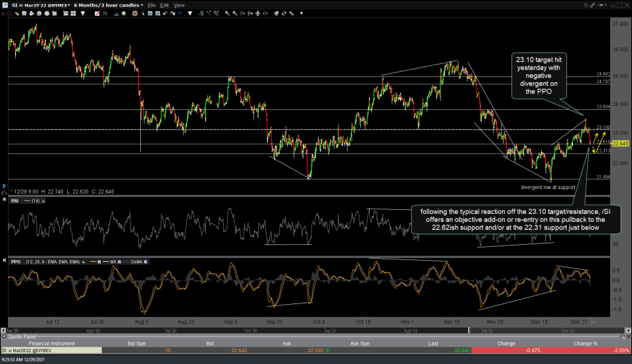
Task: Close the RSI indicator panel
Action: pos(4,201)
